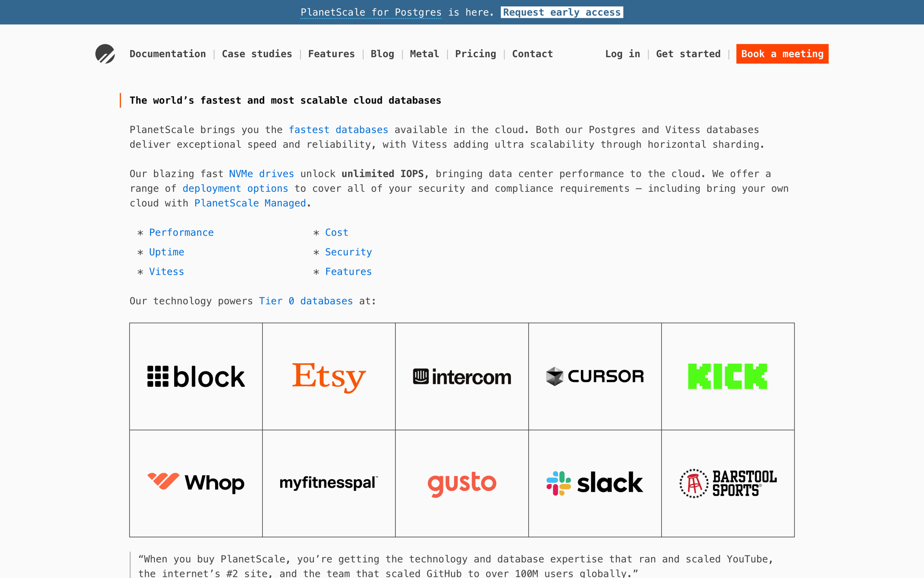The width and height of the screenshot is (924, 578).
Task: Open the Pricing page
Action: pos(475,54)
